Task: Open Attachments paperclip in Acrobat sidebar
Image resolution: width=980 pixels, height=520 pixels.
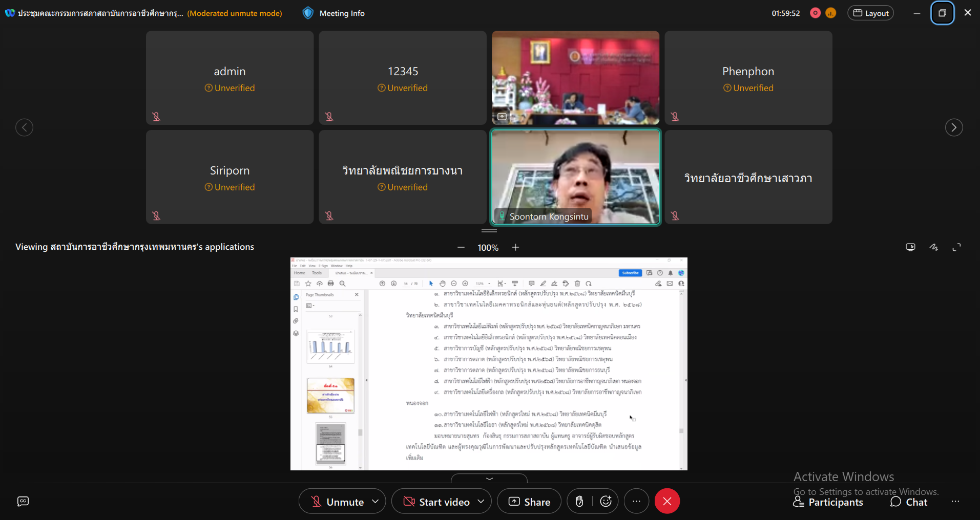Action: [x=296, y=321]
